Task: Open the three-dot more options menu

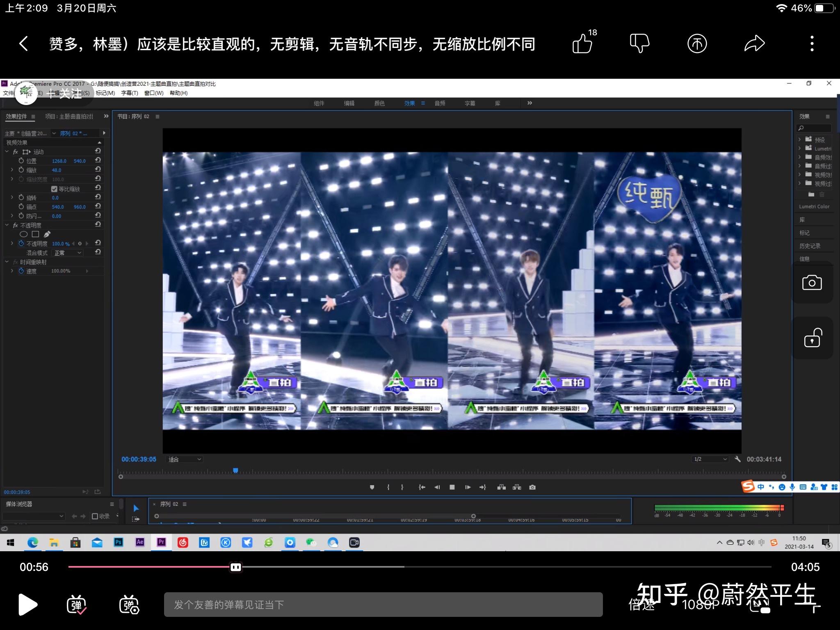Action: (x=812, y=43)
